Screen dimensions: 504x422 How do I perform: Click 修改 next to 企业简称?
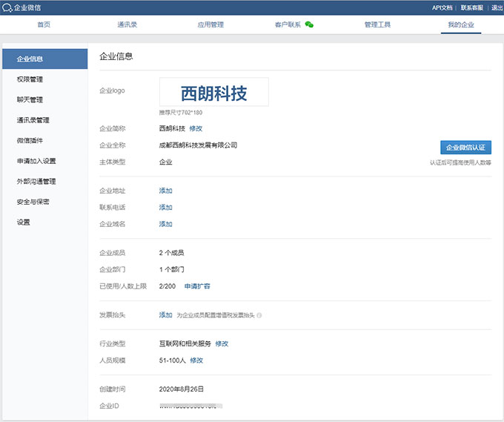[196, 128]
